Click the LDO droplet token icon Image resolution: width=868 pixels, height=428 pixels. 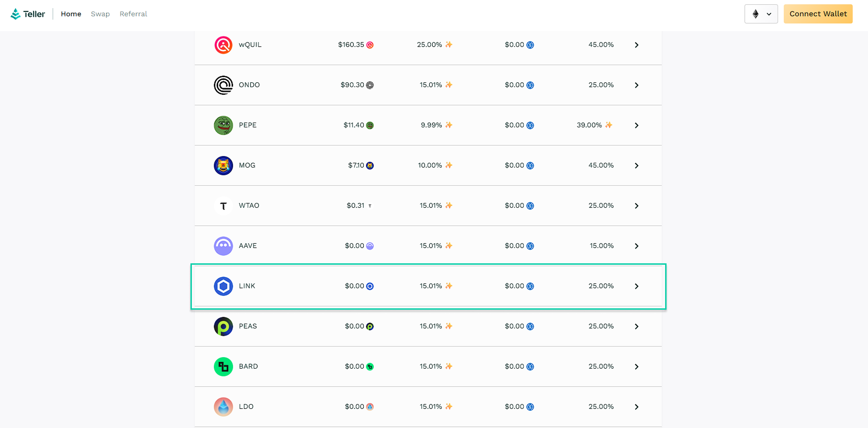click(x=223, y=407)
